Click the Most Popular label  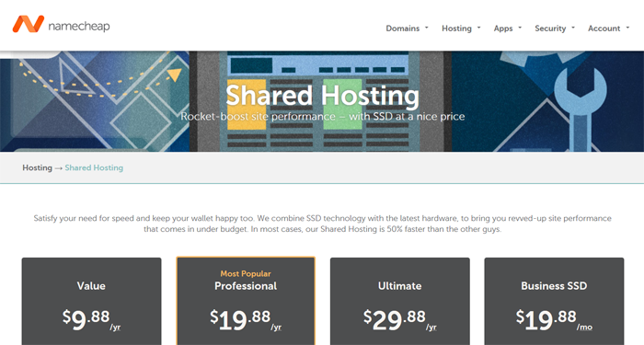(246, 273)
